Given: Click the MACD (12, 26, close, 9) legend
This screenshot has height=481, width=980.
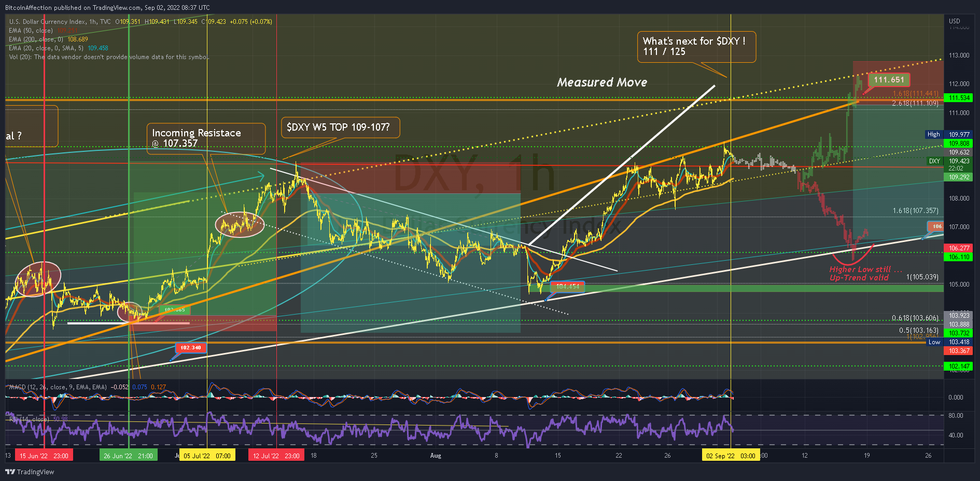Looking at the screenshot, I should 58,387.
